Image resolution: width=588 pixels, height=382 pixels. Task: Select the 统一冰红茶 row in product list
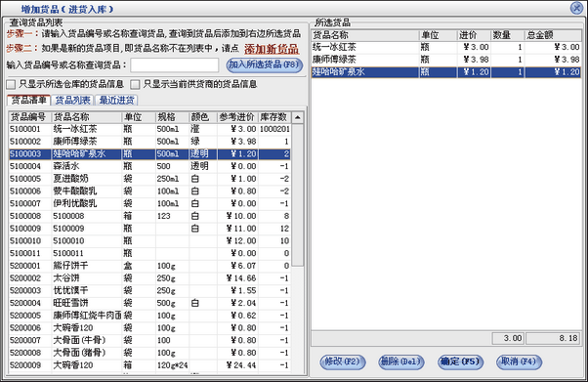149,129
